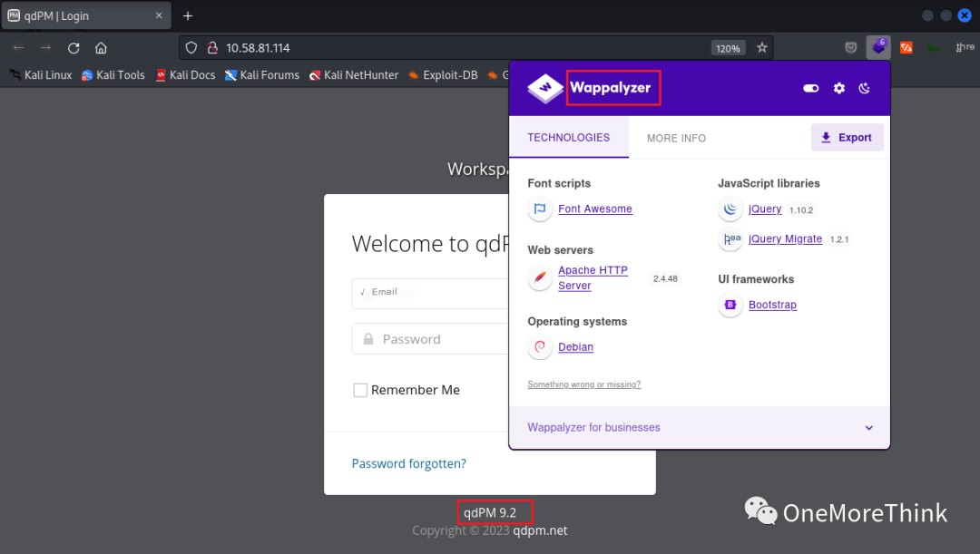Click the qdPM 9.2 version text
The image size is (980, 554).
[x=490, y=513]
